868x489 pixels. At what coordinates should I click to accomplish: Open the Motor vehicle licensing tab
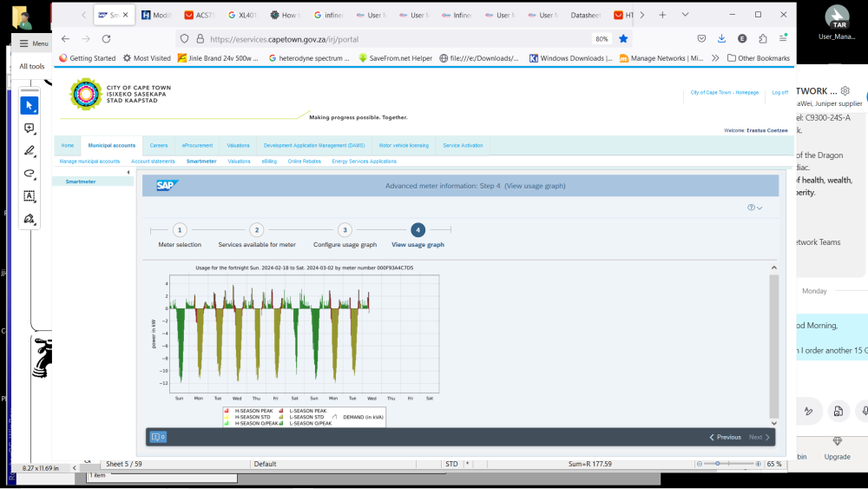coord(404,146)
